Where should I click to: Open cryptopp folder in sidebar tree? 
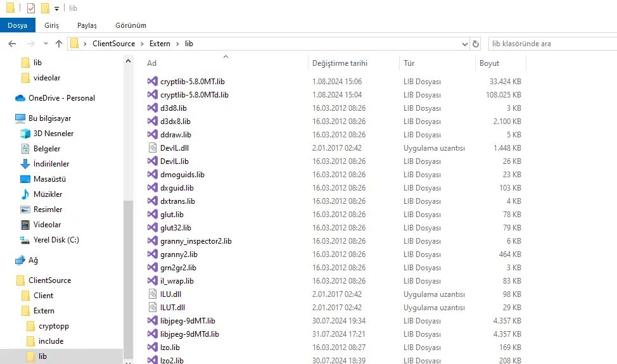[53, 326]
